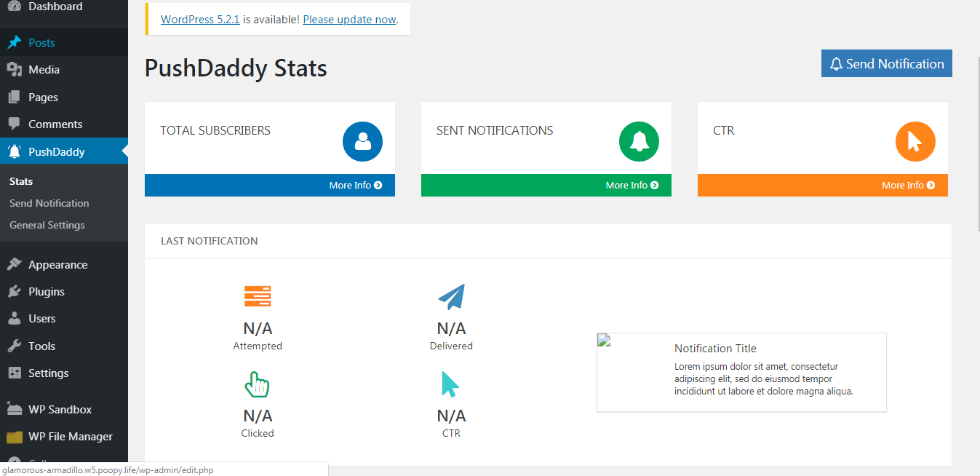Click More Info under CTR card
This screenshot has width=980, height=476.
(x=909, y=185)
